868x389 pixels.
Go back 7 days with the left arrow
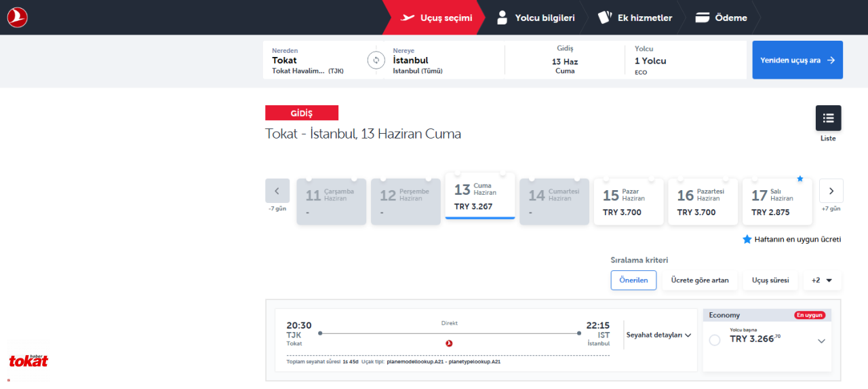coord(277,191)
